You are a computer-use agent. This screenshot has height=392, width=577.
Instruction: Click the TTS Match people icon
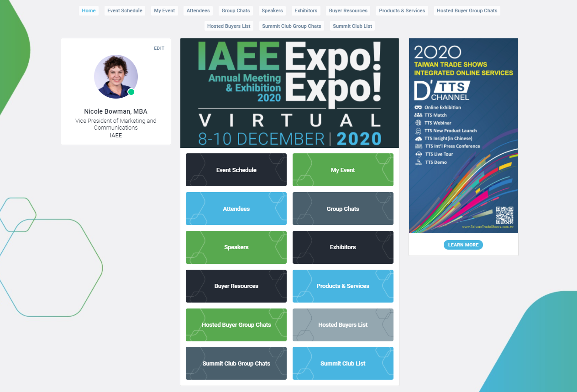point(418,115)
